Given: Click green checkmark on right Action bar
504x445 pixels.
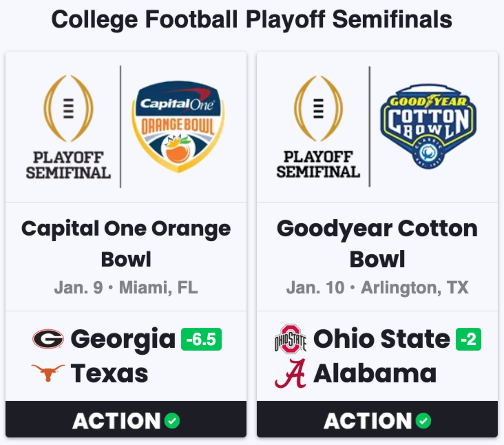Looking at the screenshot, I should tap(423, 421).
